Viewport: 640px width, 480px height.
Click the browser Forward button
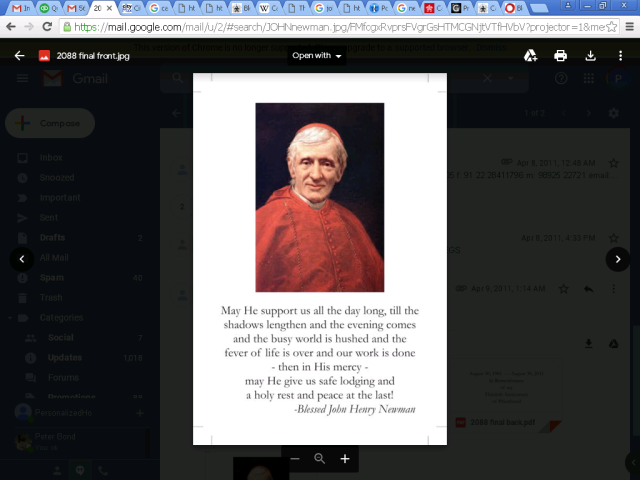pyautogui.click(x=29, y=27)
